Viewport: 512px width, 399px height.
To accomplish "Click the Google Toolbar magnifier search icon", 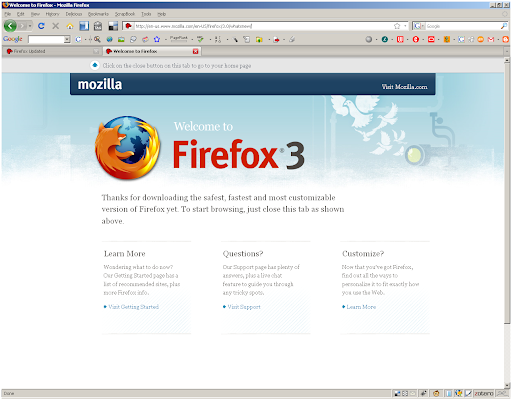I will pyautogui.click(x=97, y=39).
